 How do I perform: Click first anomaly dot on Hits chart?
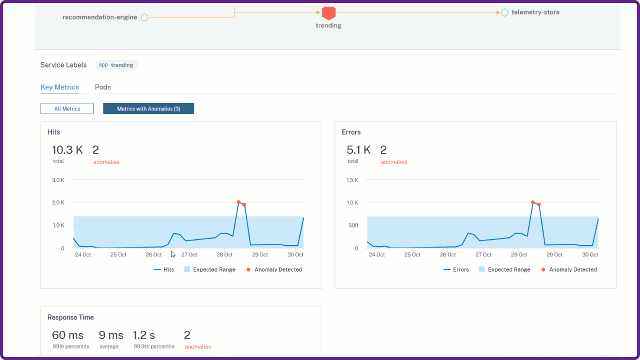239,202
